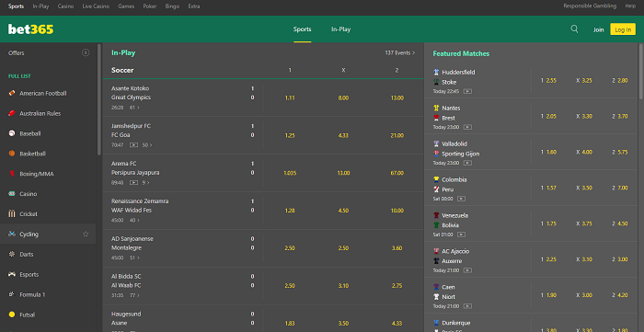Screen dimensions: 644x332
Task: Expand 137 Events in-play list
Action: tap(399, 53)
